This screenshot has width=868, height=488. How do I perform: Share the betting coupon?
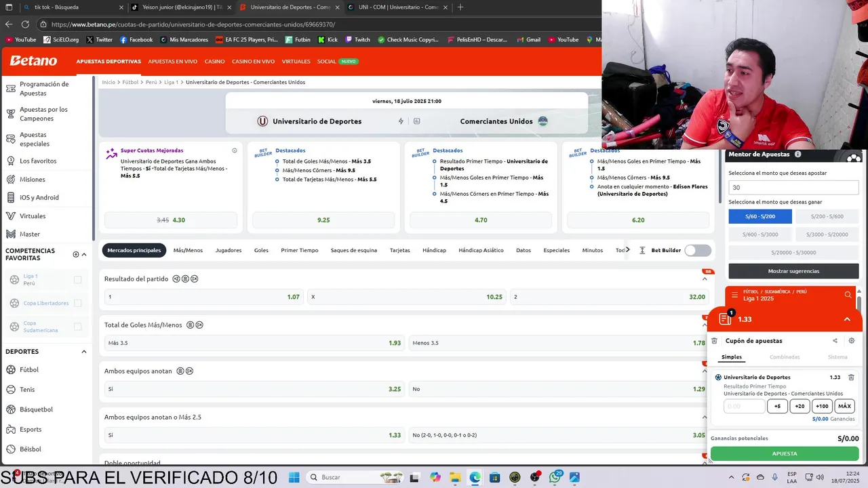point(835,341)
